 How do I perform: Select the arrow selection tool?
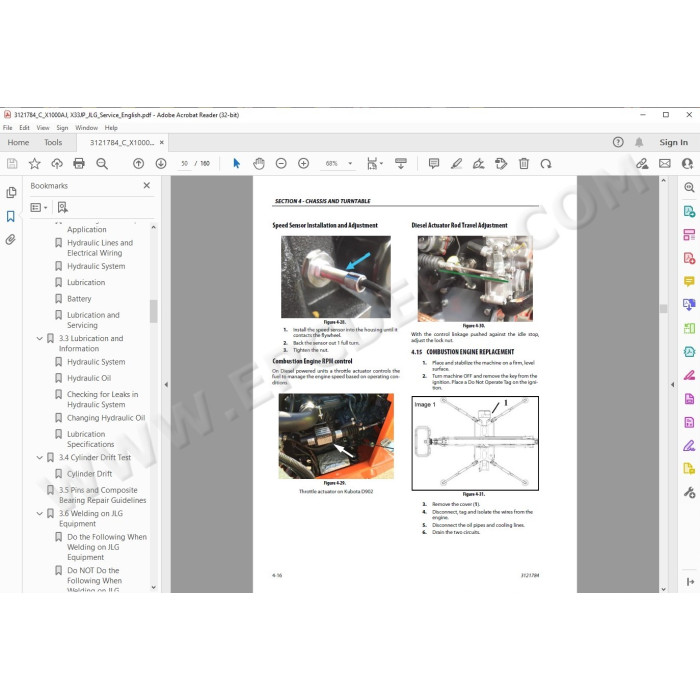[x=237, y=164]
